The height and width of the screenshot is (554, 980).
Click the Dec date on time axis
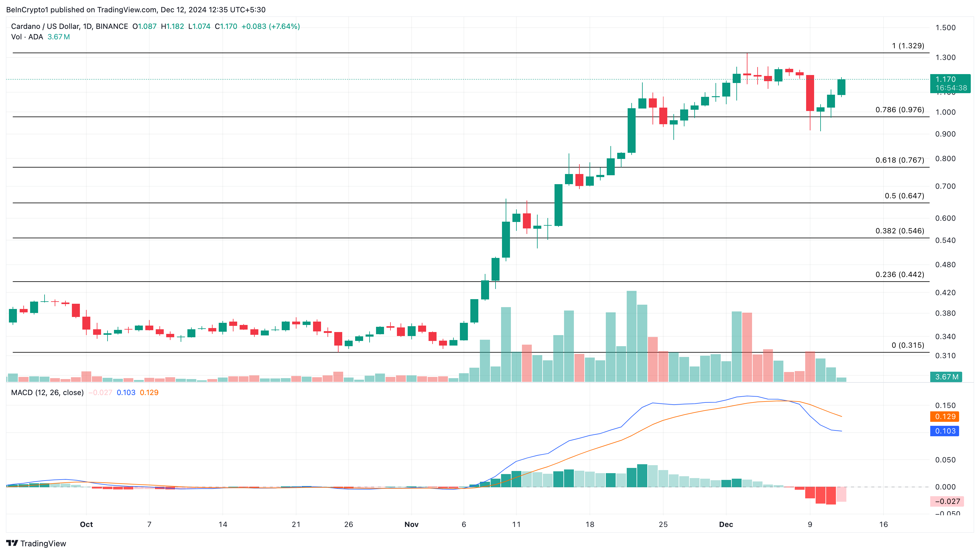(726, 524)
